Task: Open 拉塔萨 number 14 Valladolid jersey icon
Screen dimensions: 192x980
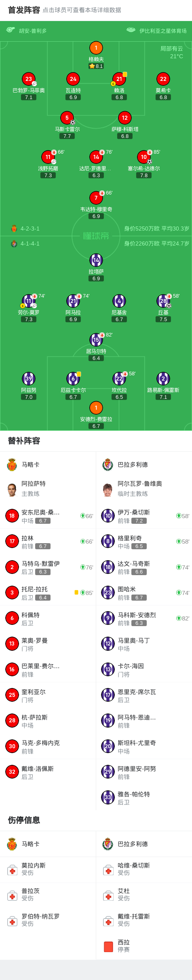Action: pos(96,260)
